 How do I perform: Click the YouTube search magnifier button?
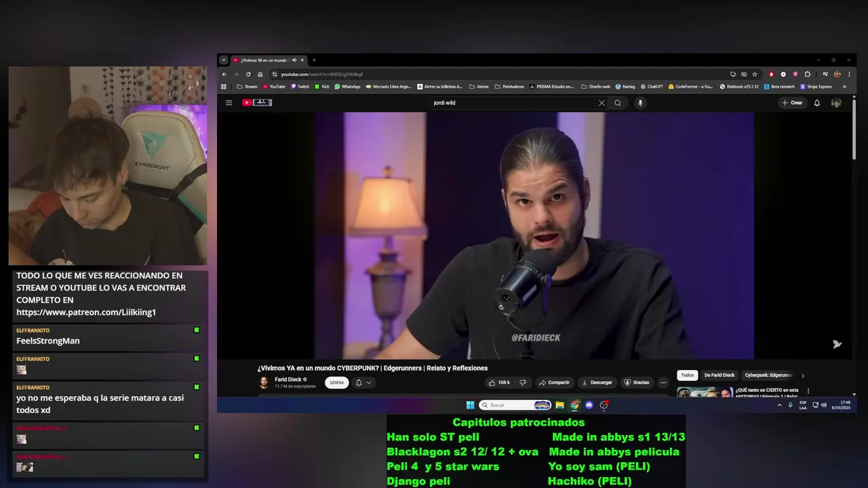tap(618, 103)
